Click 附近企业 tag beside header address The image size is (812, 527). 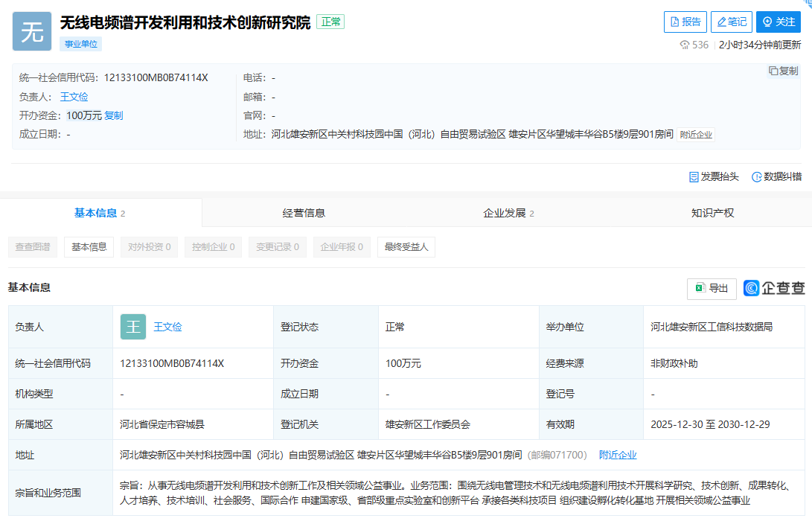pyautogui.click(x=696, y=135)
